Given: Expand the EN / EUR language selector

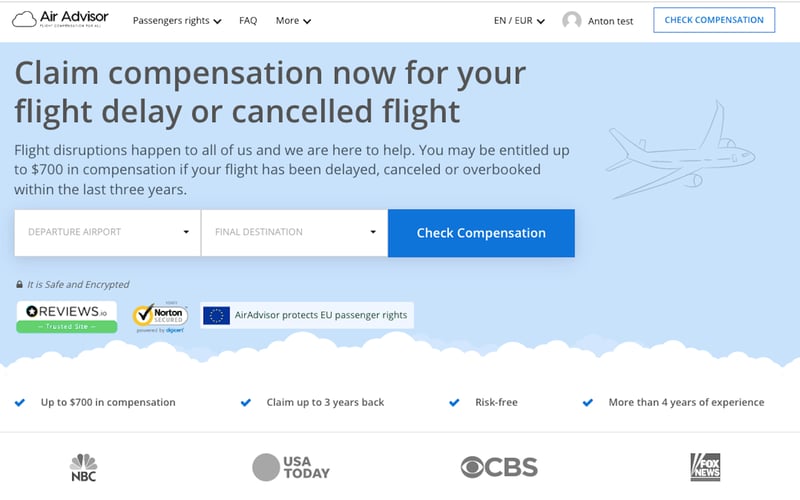Looking at the screenshot, I should (x=519, y=20).
